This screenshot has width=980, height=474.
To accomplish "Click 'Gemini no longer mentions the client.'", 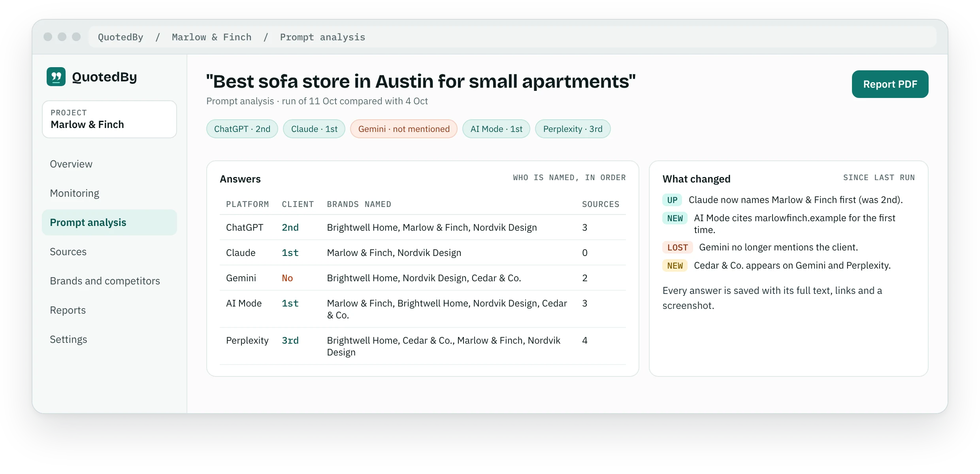I will click(778, 247).
